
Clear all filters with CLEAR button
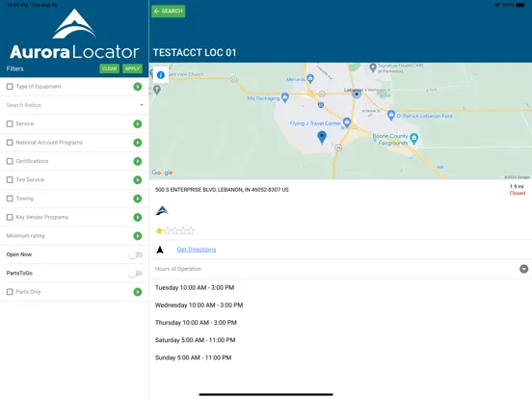(109, 68)
